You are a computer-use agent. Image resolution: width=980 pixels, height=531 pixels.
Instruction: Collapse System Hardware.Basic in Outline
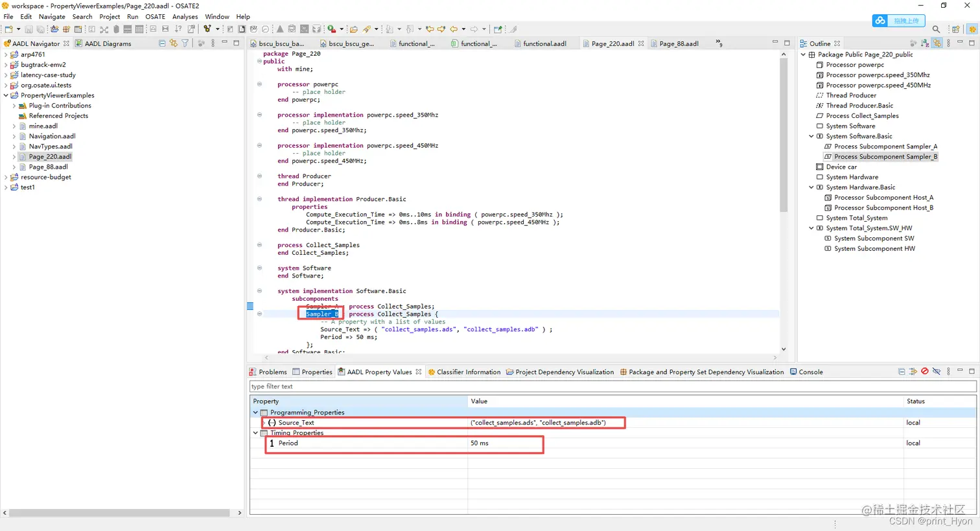811,187
